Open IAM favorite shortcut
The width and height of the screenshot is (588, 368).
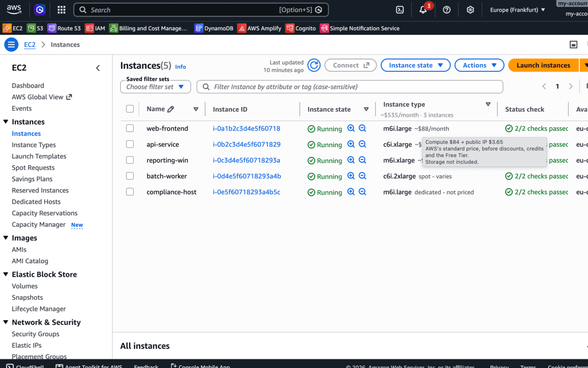(x=95, y=28)
